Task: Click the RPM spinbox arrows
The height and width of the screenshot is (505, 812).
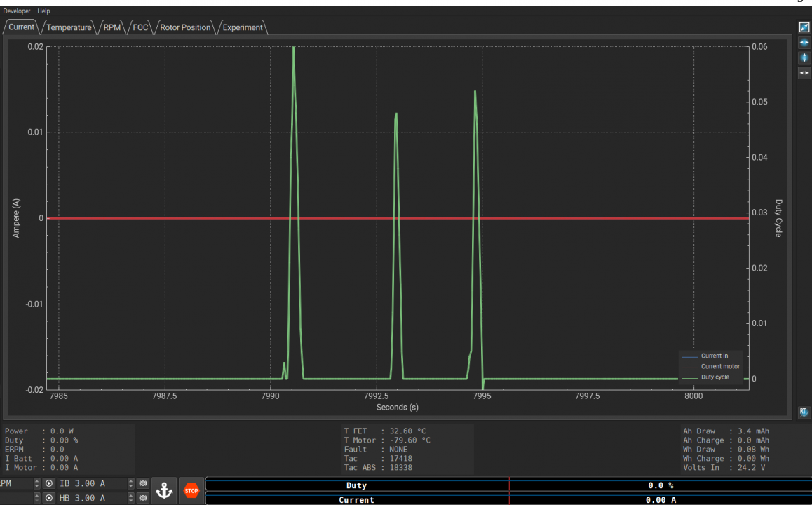Action: [36, 483]
